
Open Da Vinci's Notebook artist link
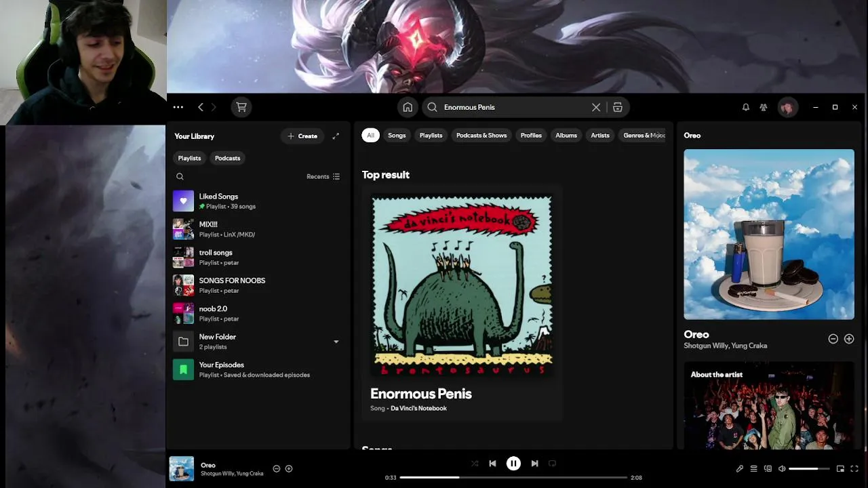(x=418, y=408)
